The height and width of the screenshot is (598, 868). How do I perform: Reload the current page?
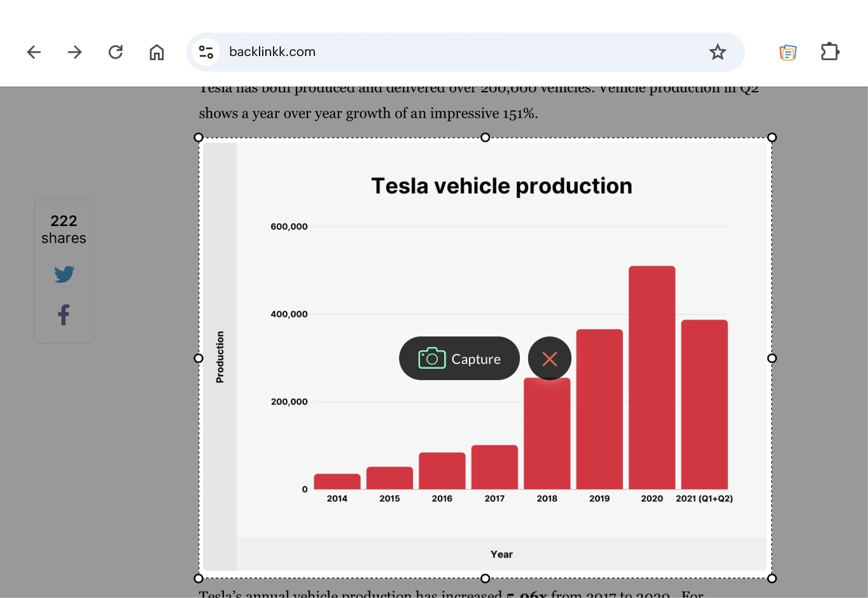tap(115, 52)
